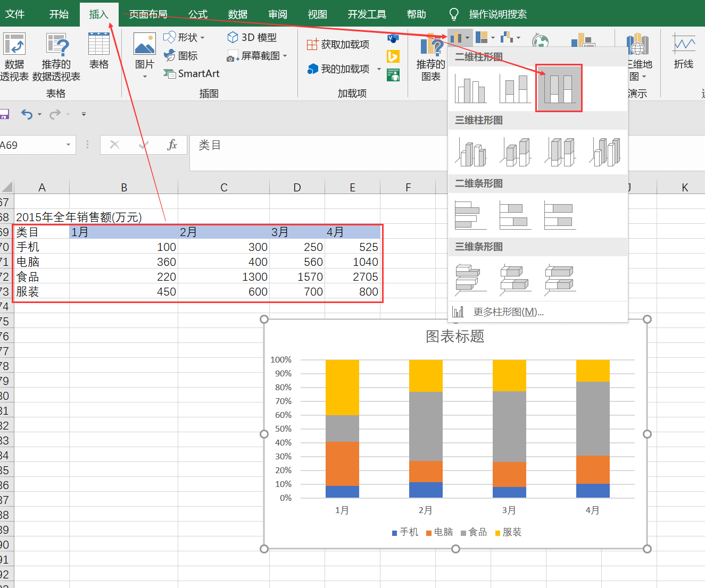Choose the 100% stacked column chart
The height and width of the screenshot is (588, 705).
(559, 88)
